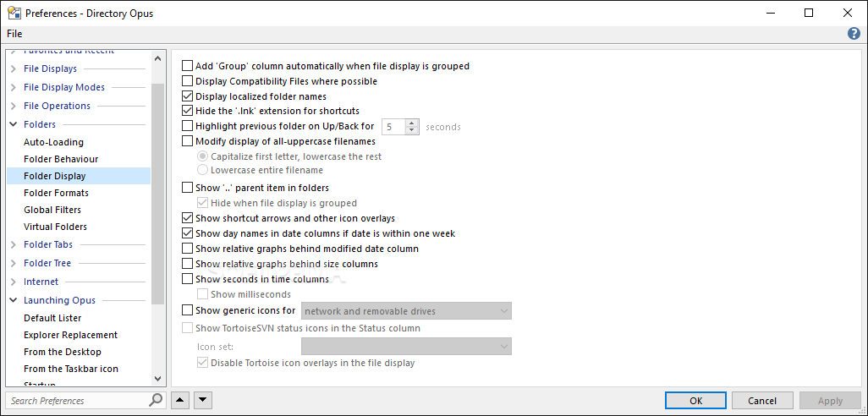
Task: Click the Directory Opus title bar icon
Action: [14, 13]
